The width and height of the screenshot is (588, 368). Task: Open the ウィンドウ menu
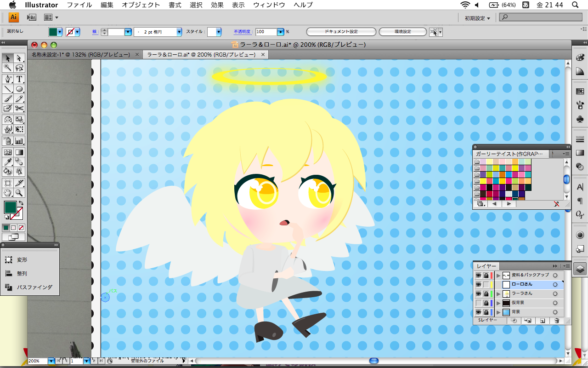[x=269, y=5]
